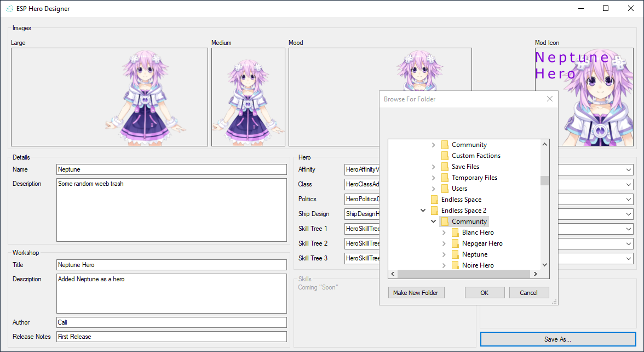Click the Workshop Title field
This screenshot has width=644, height=352.
click(x=172, y=265)
